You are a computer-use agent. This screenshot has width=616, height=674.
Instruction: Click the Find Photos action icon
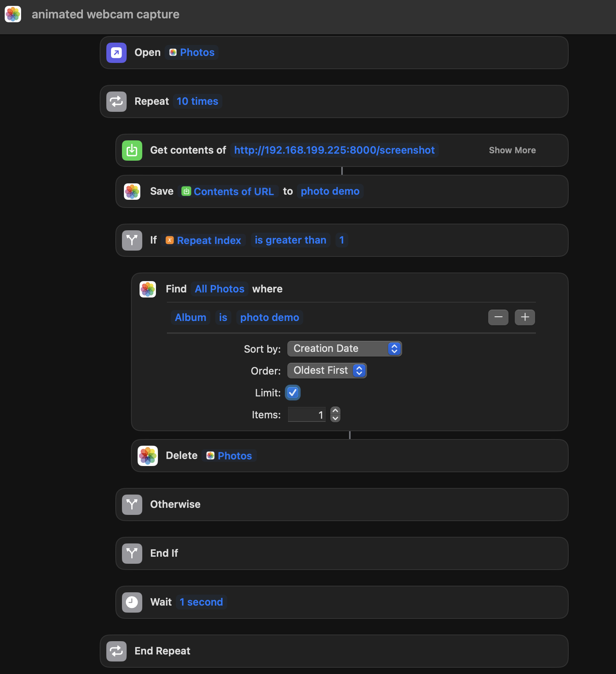(x=148, y=289)
